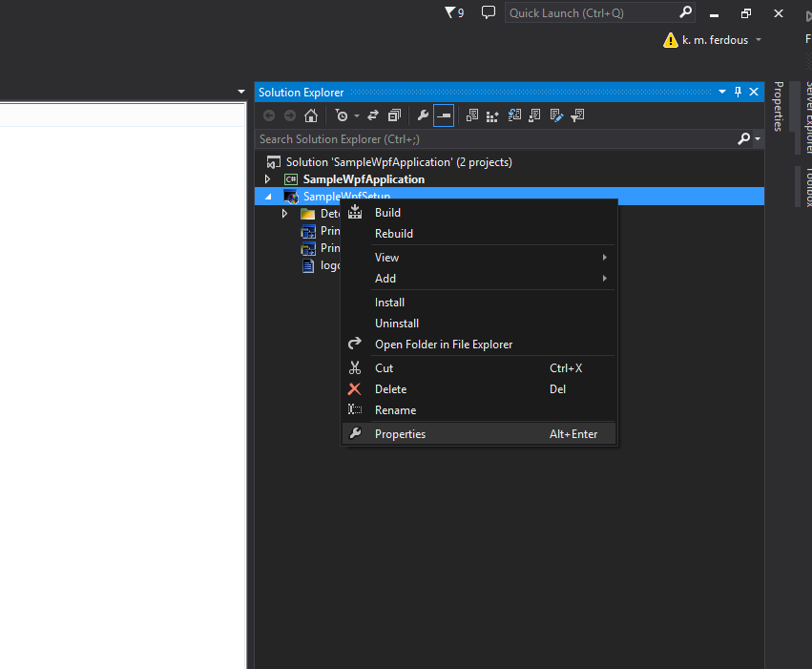This screenshot has width=812, height=669.
Task: Open the search box dropdown arrow
Action: [754, 138]
